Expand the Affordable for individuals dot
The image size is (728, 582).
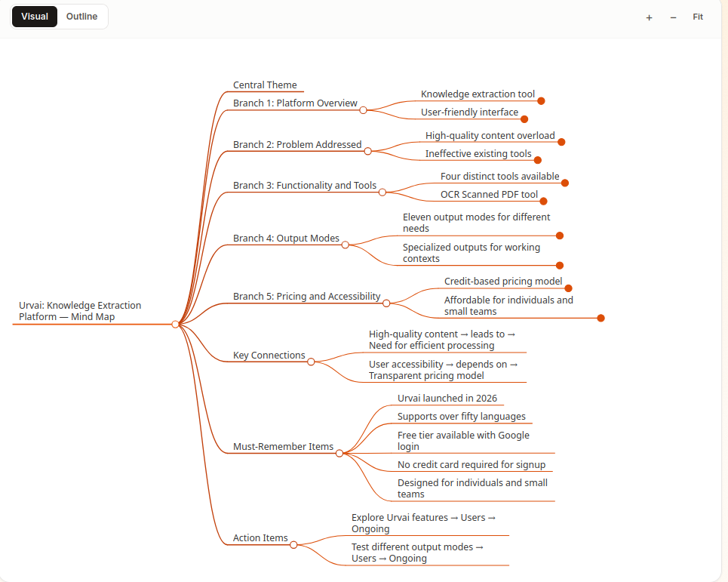601,318
